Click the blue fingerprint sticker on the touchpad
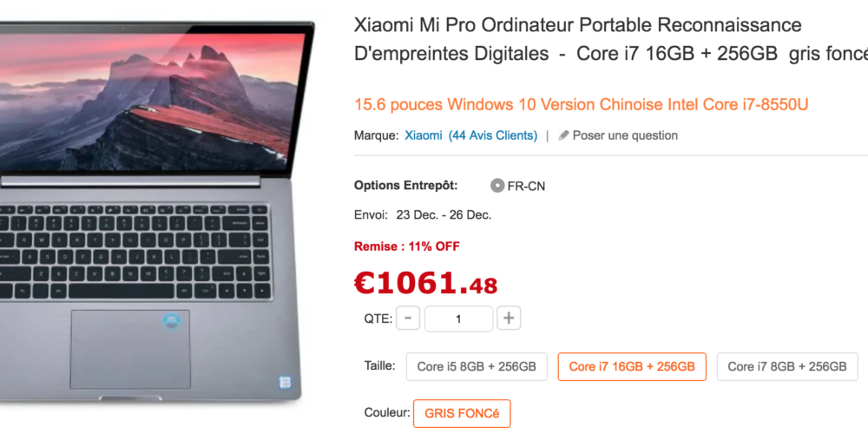 tap(172, 321)
